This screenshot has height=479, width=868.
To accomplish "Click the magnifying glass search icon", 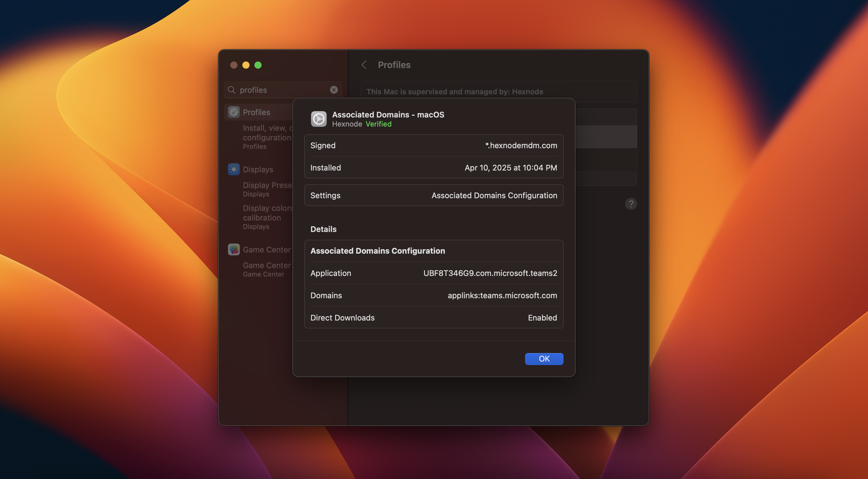I will [x=231, y=90].
